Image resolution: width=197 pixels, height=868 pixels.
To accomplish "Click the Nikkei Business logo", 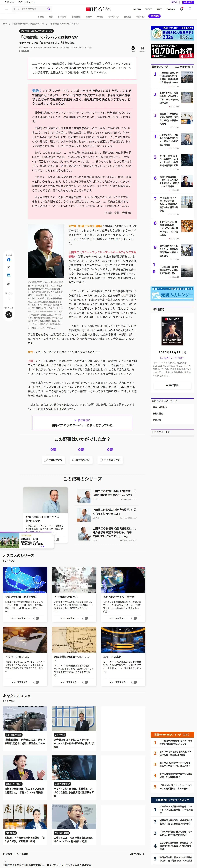I will 98,9.
